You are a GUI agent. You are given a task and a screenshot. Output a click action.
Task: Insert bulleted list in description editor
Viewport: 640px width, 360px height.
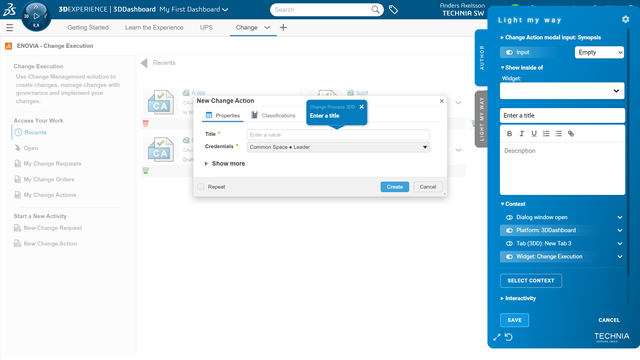558,133
